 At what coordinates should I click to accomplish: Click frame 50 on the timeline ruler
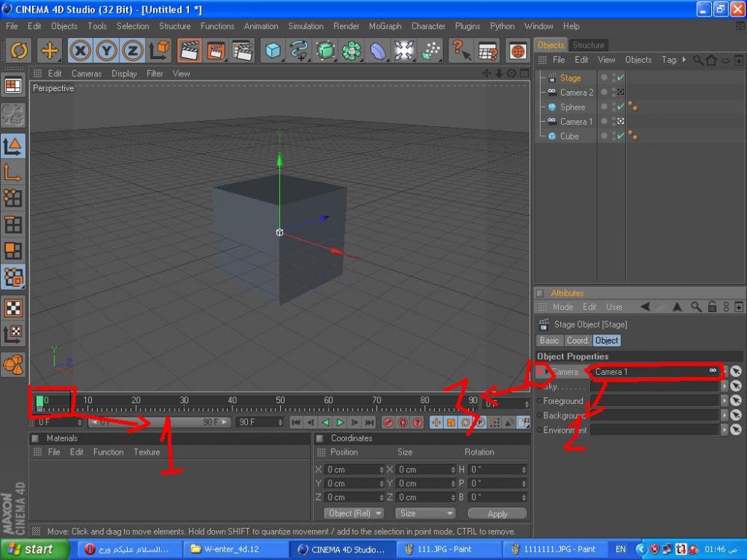pyautogui.click(x=280, y=403)
